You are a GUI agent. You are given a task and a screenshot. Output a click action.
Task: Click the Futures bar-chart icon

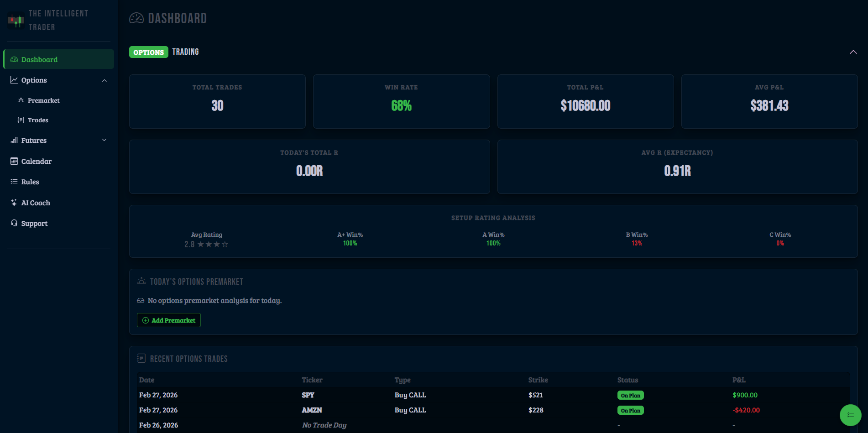pyautogui.click(x=14, y=140)
